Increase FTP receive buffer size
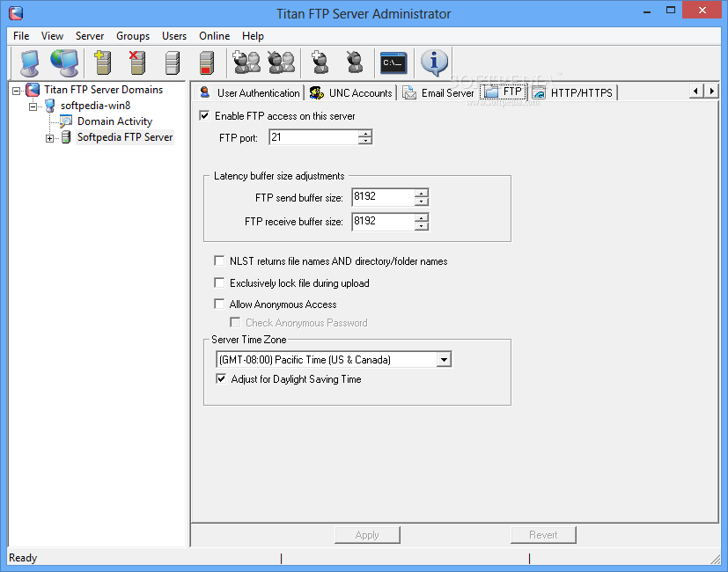 coord(422,217)
